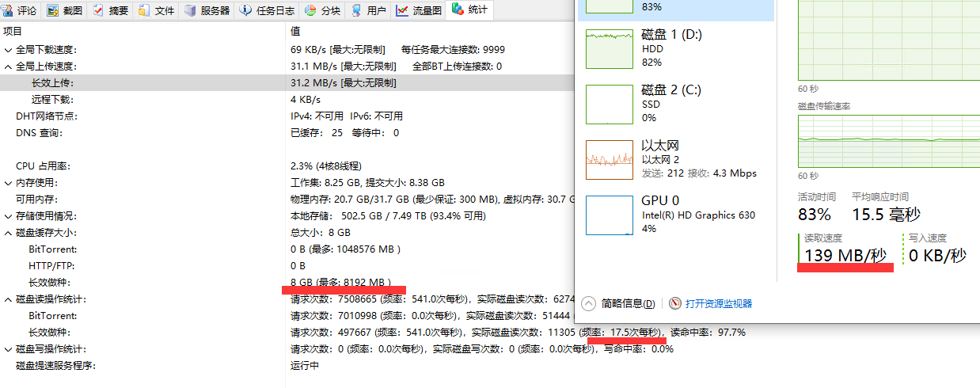980x388 pixels.
Task: Click the 工作集: 8.25 GB value
Action: pos(326,182)
